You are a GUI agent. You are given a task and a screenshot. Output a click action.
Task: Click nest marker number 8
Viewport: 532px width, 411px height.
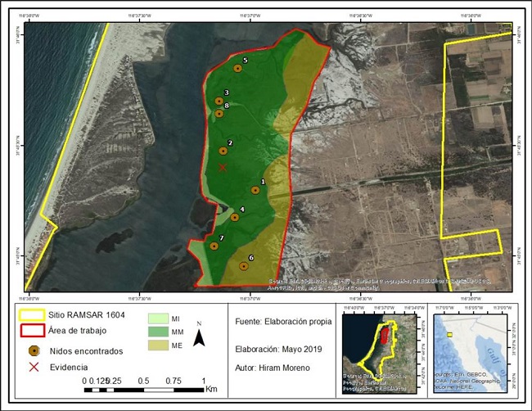219,113
